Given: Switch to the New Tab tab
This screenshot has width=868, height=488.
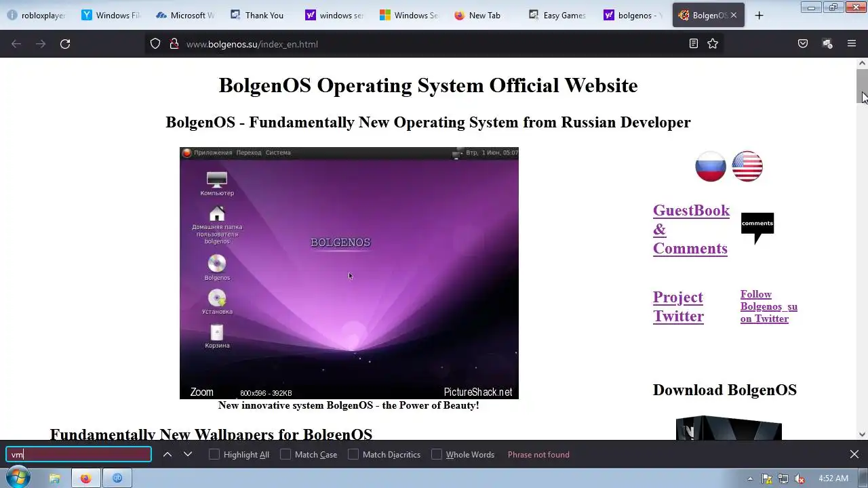Looking at the screenshot, I should coord(483,15).
